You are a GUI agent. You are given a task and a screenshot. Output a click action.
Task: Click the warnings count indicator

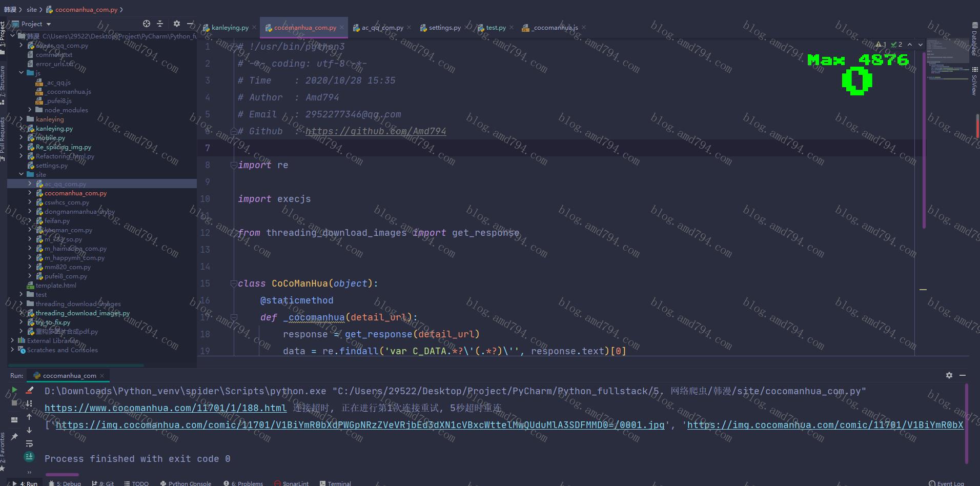(x=881, y=45)
